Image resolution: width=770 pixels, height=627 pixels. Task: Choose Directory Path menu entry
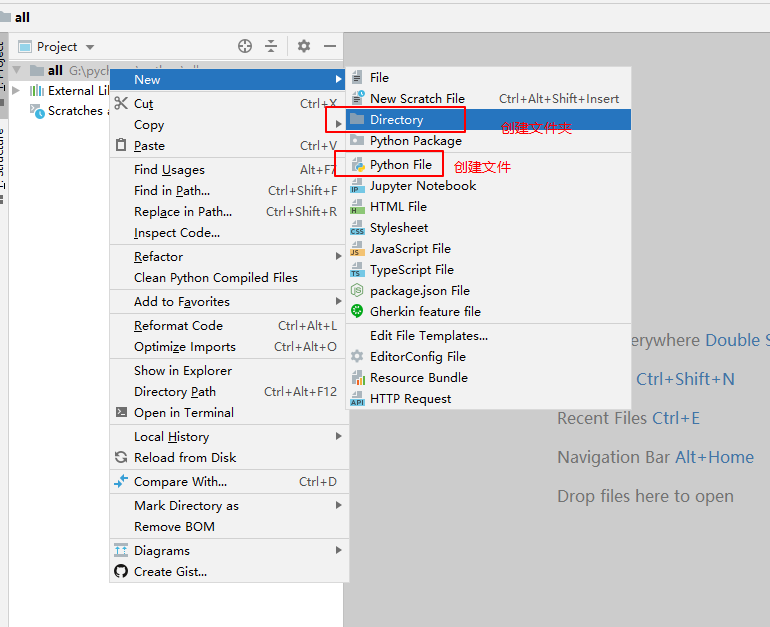[229, 392]
